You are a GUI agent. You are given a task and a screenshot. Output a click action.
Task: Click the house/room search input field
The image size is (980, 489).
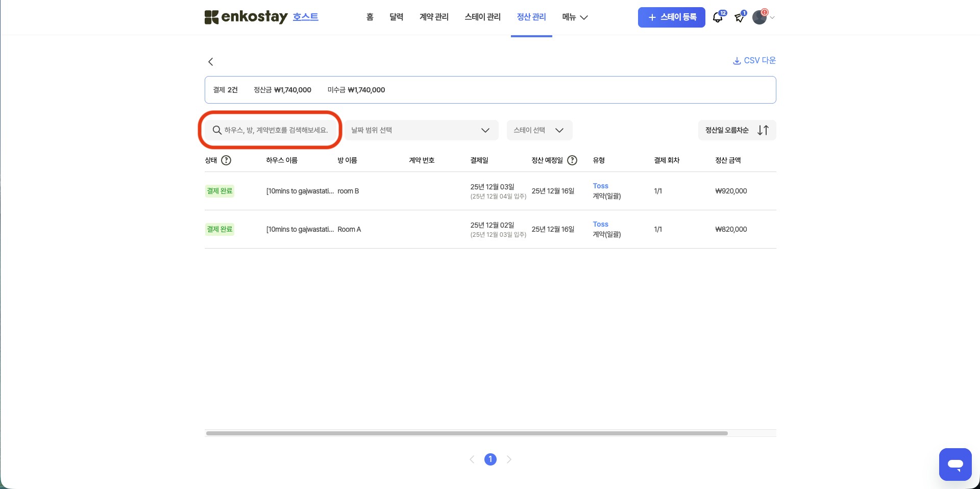pyautogui.click(x=276, y=130)
